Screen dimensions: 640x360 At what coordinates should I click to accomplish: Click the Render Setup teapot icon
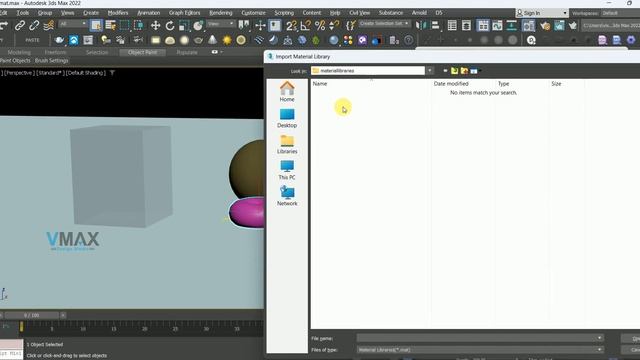pyautogui.click(x=544, y=26)
